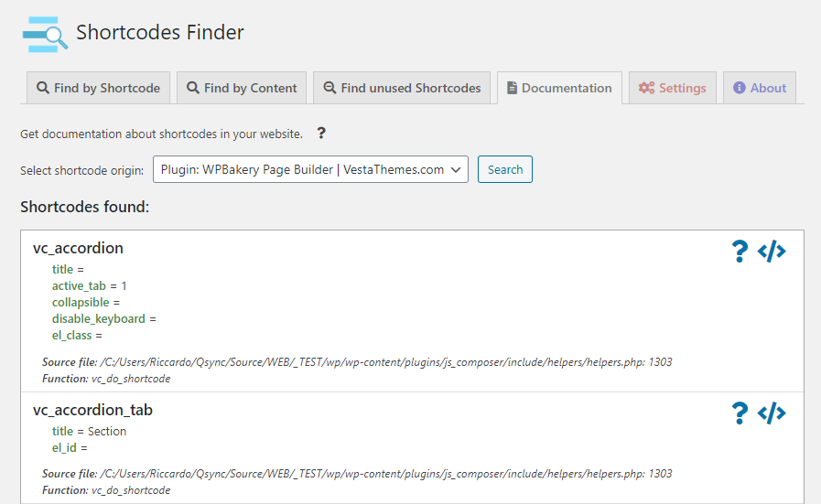
Task: Show help for the vc_accordion shortcode
Action: (x=740, y=252)
